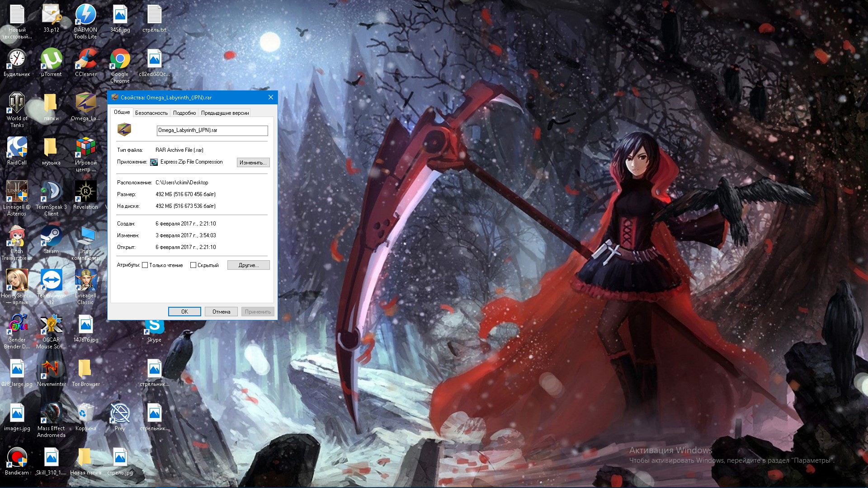Click the Применить button

click(258, 312)
